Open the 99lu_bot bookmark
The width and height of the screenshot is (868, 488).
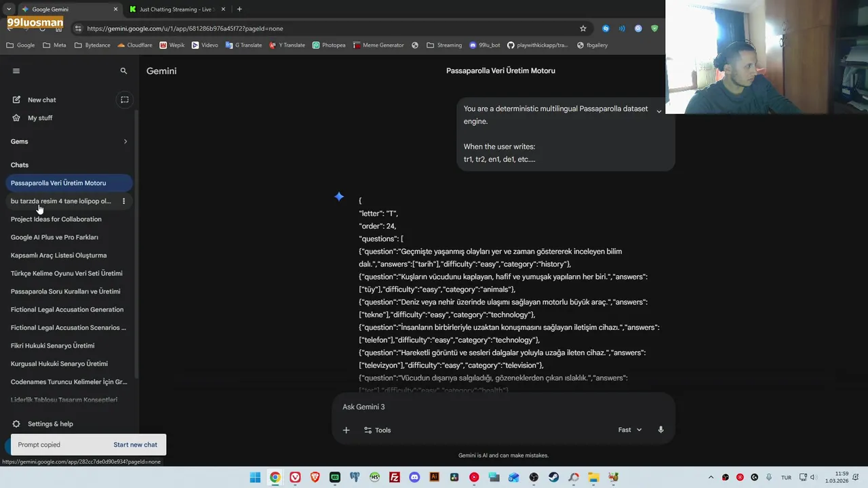pos(485,45)
